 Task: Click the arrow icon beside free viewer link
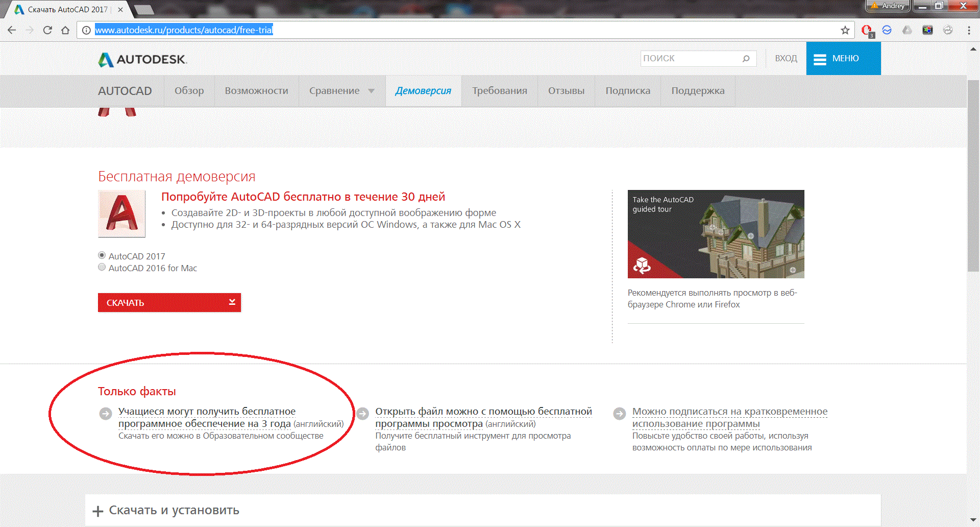(x=363, y=413)
